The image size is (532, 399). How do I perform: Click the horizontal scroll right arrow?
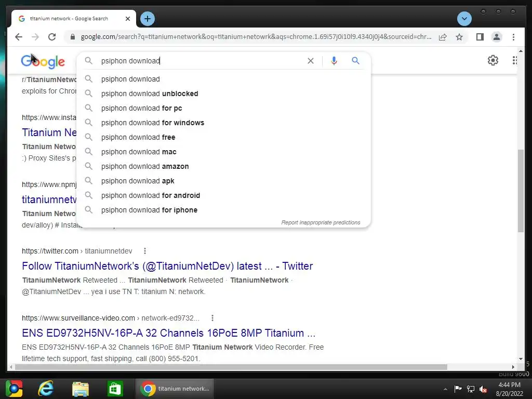pyautogui.click(x=513, y=367)
